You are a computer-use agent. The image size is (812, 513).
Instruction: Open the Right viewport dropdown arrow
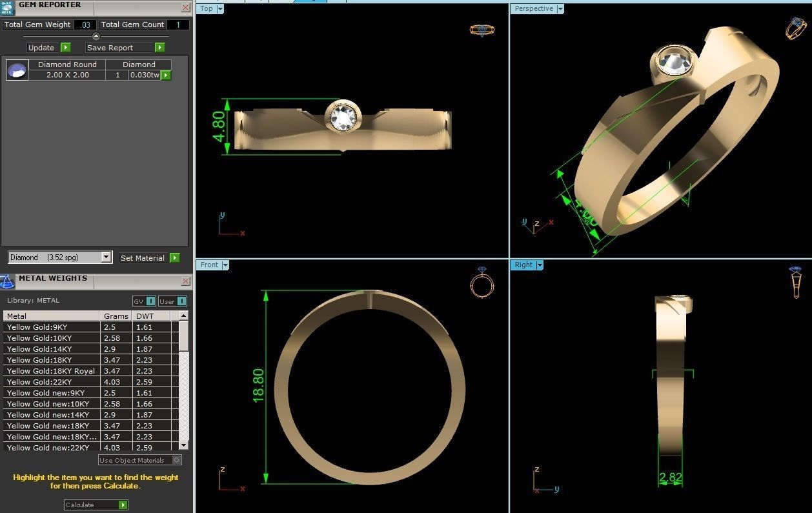click(x=539, y=265)
